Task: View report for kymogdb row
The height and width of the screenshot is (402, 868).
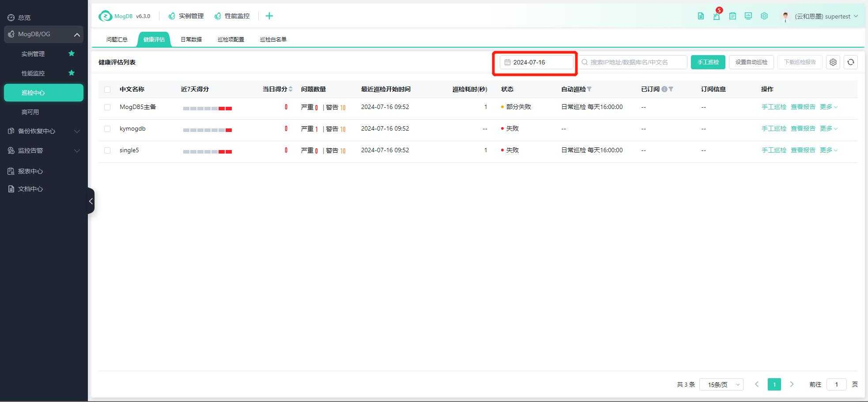Action: click(x=803, y=128)
